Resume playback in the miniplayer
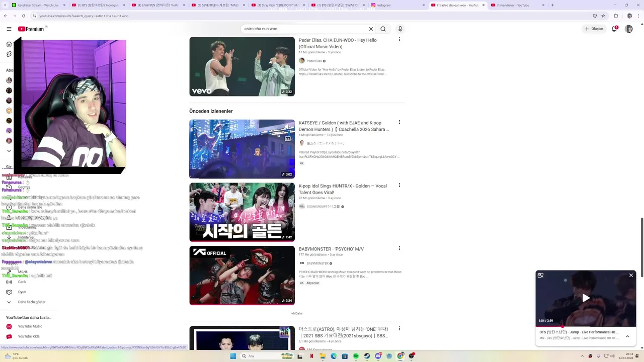This screenshot has width=644, height=362. click(586, 298)
